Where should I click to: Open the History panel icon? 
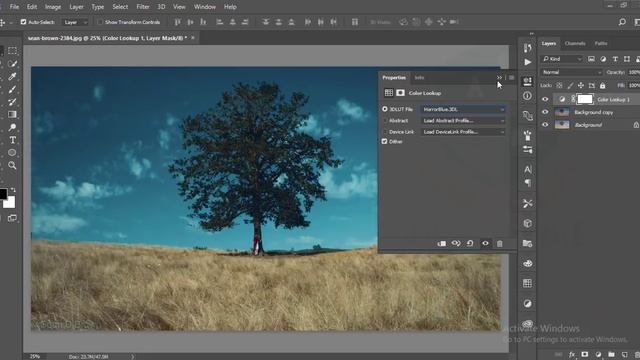pos(527,48)
